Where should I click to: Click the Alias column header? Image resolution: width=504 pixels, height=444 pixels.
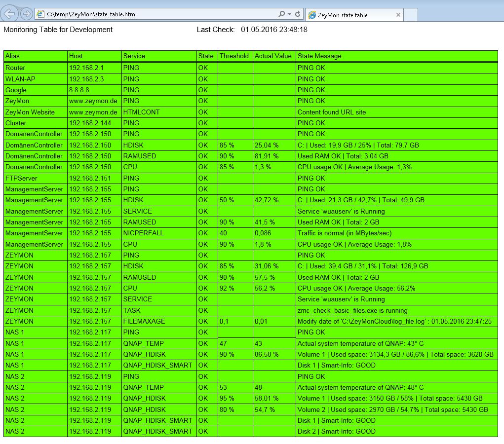click(13, 56)
